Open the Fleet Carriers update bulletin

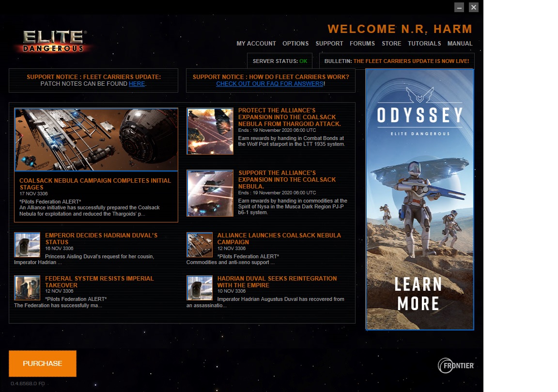click(397, 61)
